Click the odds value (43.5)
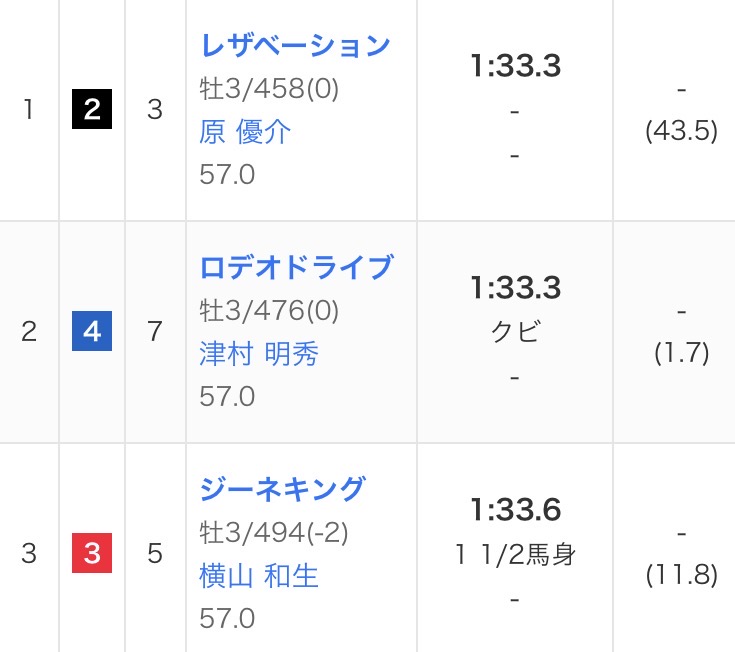 pos(681,132)
